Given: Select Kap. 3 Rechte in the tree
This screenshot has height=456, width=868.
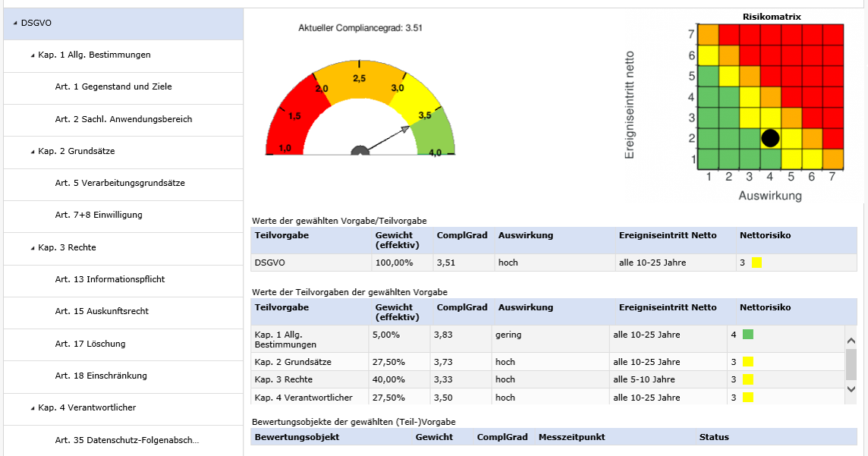Looking at the screenshot, I should pos(67,247).
